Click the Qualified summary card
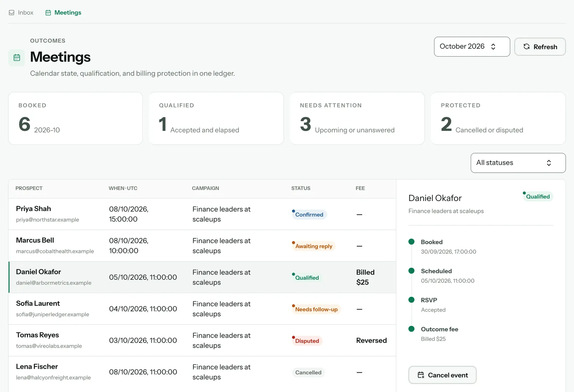This screenshot has width=574, height=392. 216,118
